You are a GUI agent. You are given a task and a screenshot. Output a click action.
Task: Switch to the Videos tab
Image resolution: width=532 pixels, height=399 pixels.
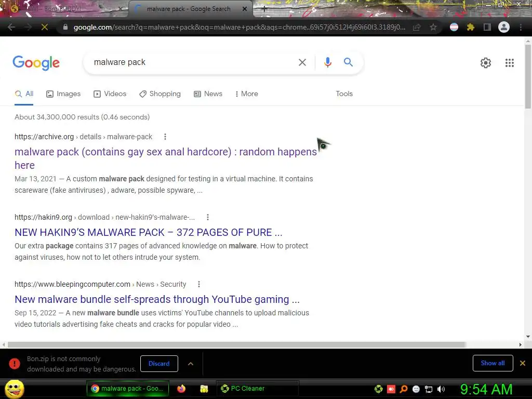click(110, 94)
